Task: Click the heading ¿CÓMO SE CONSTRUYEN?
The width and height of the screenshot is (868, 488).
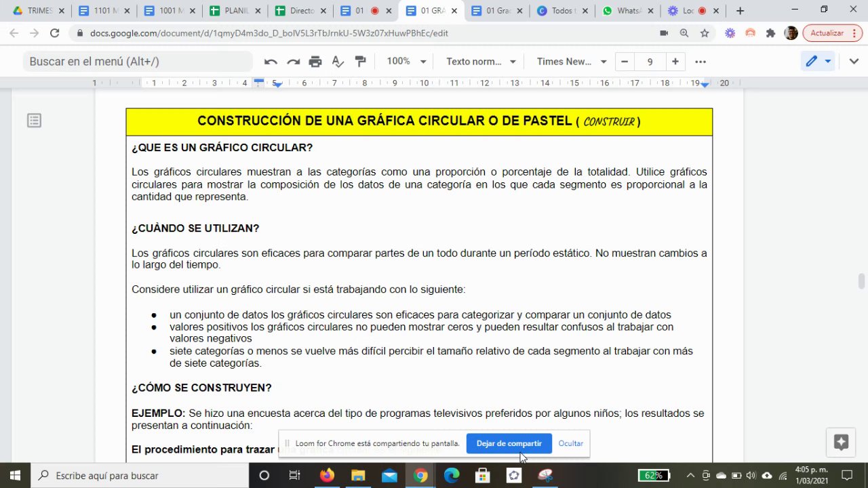Action: (201, 388)
